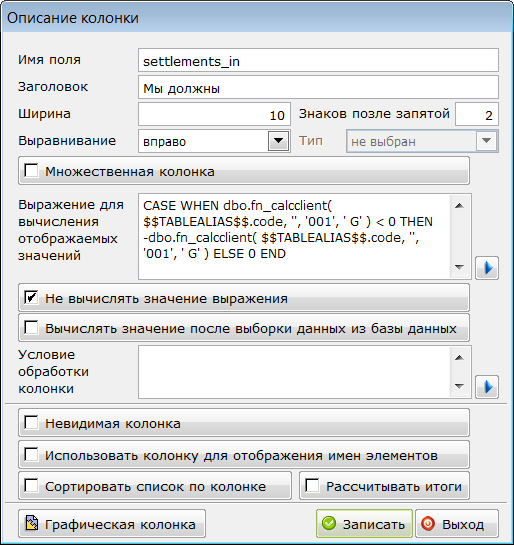Check Сортировать список по колонке
514x545 pixels.
(x=31, y=486)
